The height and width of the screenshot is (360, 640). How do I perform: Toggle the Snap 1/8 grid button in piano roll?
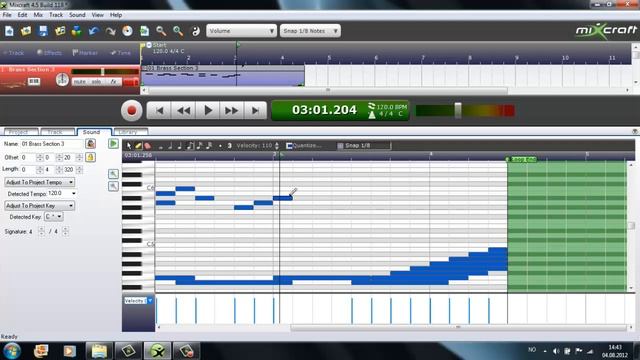click(364, 145)
